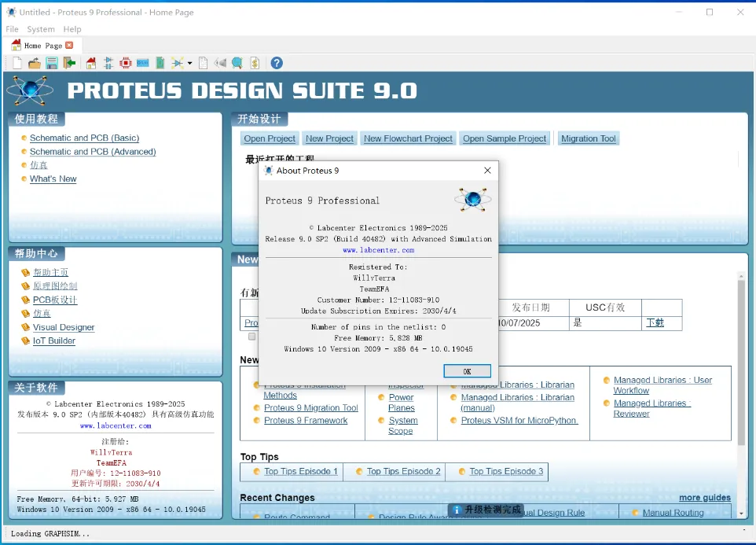
Task: Open Top Tips Episode 1
Action: coord(300,471)
